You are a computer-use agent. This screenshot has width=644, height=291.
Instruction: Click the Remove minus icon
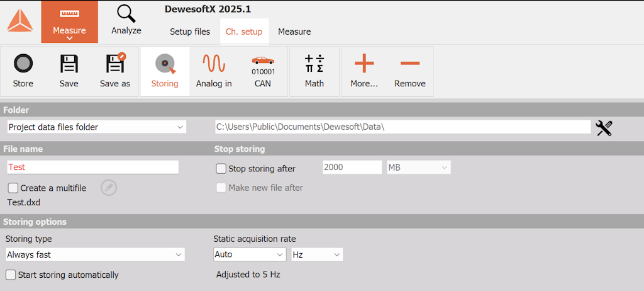[410, 72]
